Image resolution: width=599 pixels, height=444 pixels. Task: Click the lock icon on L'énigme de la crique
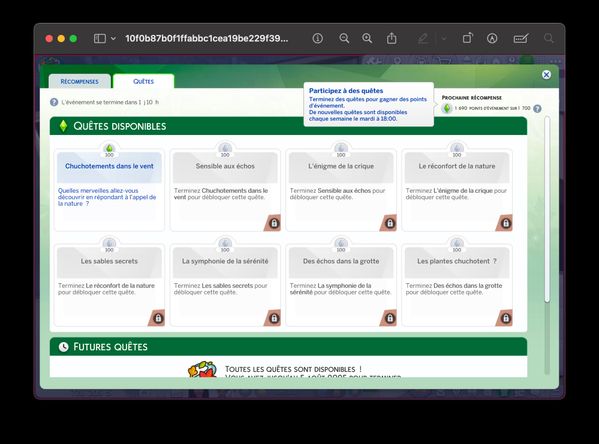(390, 223)
